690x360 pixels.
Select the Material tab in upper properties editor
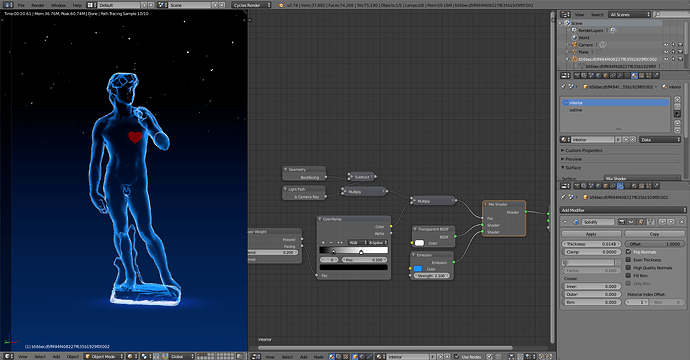(634, 75)
